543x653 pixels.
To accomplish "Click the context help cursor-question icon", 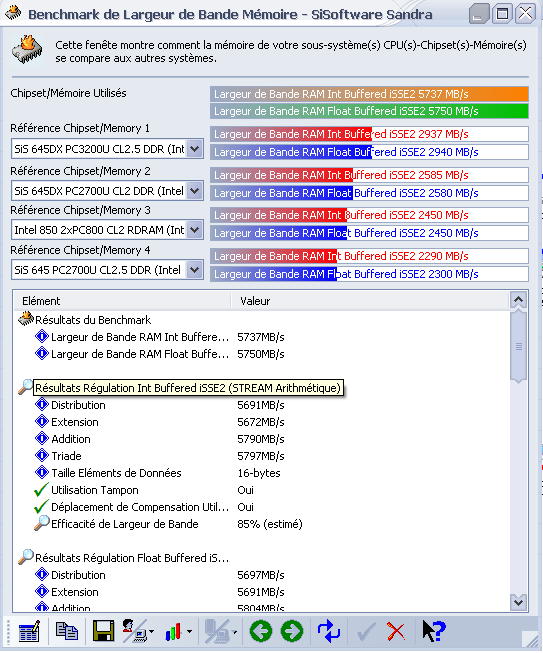I will (433, 631).
